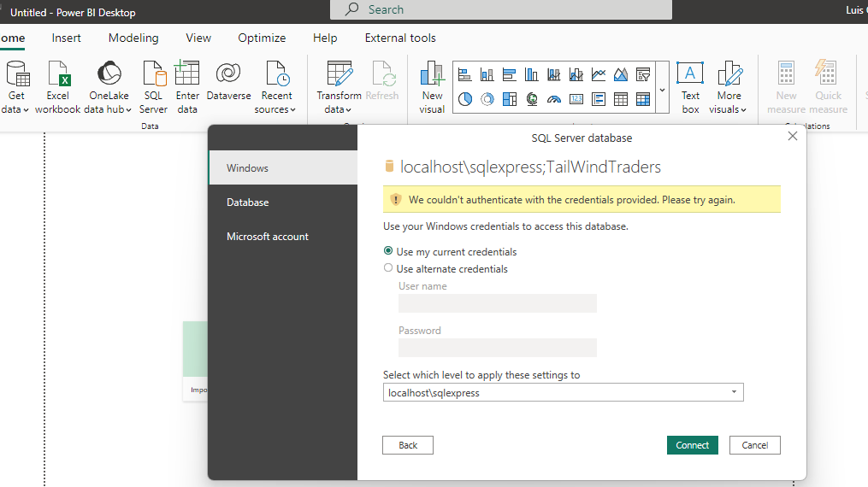
Task: Select the stacked column chart visual
Action: click(487, 74)
